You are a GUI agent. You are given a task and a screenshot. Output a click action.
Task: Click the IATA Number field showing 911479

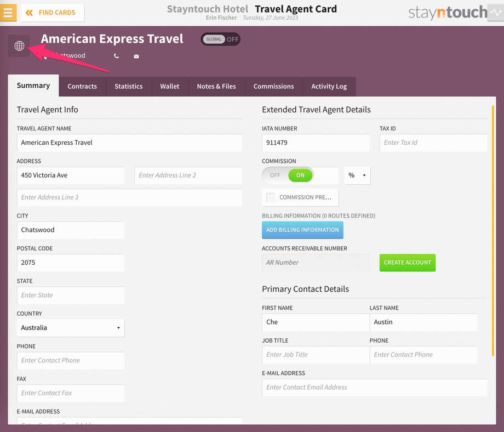[316, 143]
